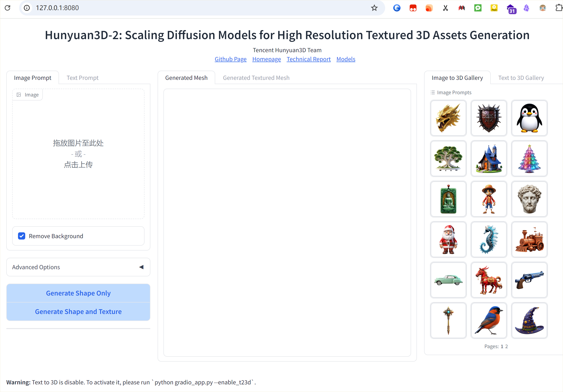Select the purple wizard hat example
The height and width of the screenshot is (392, 563).
pos(529,320)
